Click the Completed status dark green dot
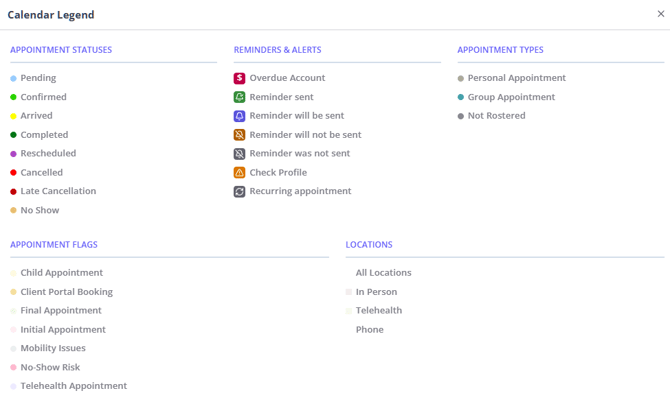This screenshot has width=670, height=404. tap(13, 135)
